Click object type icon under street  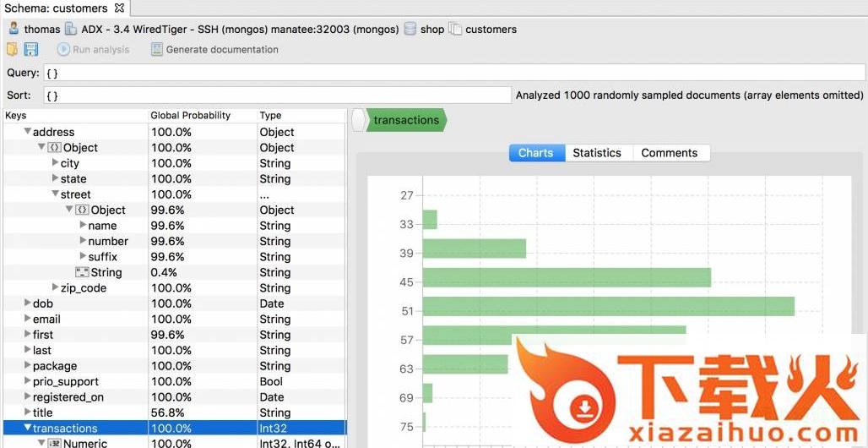coord(82,210)
